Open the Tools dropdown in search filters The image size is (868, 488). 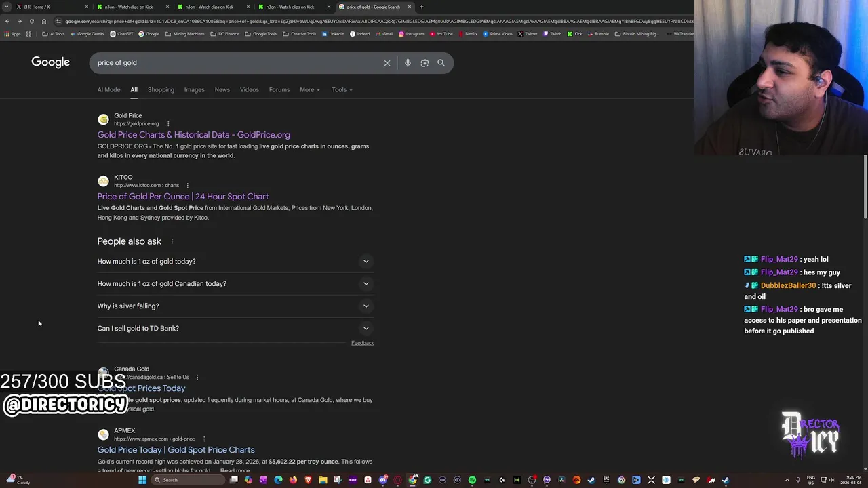(x=342, y=89)
